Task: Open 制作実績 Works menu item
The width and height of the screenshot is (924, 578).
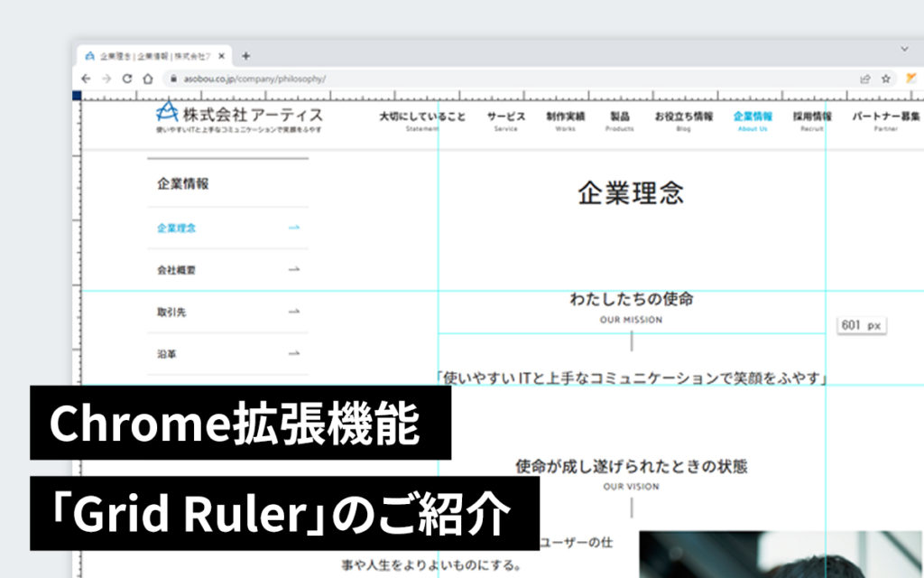Action: pos(565,121)
